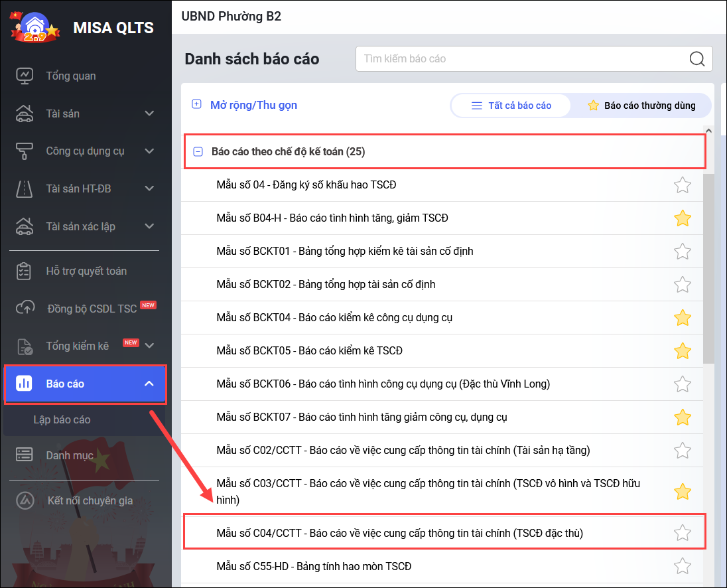Switch to Tất cả báo cáo tab
The width and height of the screenshot is (727, 588).
tap(511, 106)
